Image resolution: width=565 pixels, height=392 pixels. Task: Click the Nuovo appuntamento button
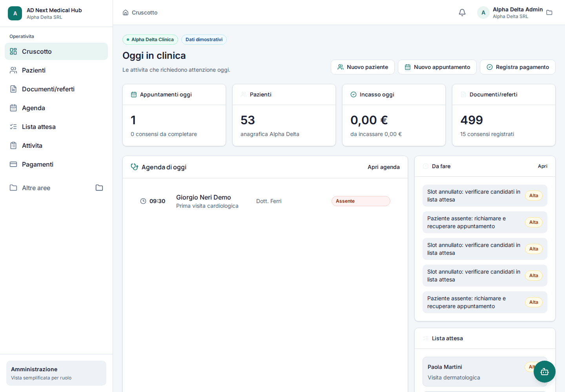(437, 67)
